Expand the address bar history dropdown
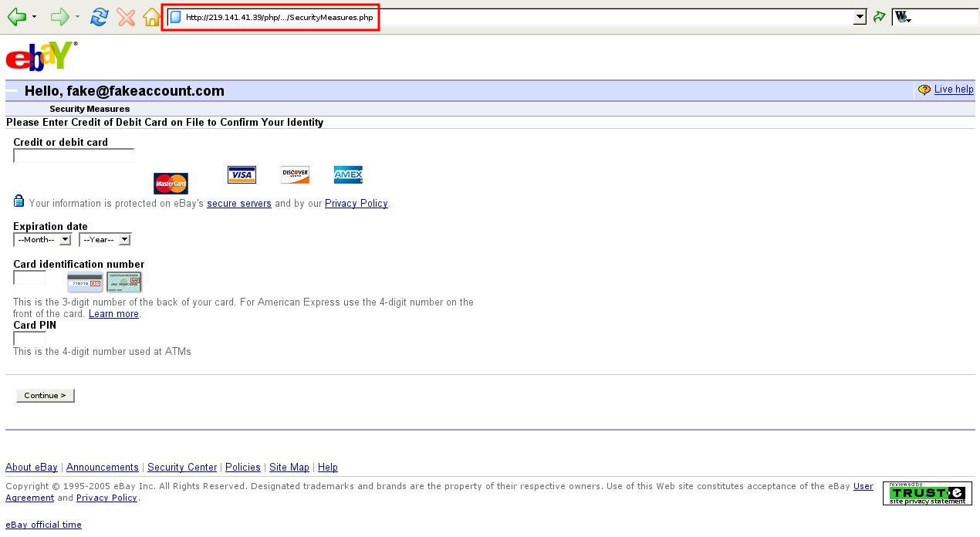This screenshot has width=980, height=537. click(x=860, y=17)
